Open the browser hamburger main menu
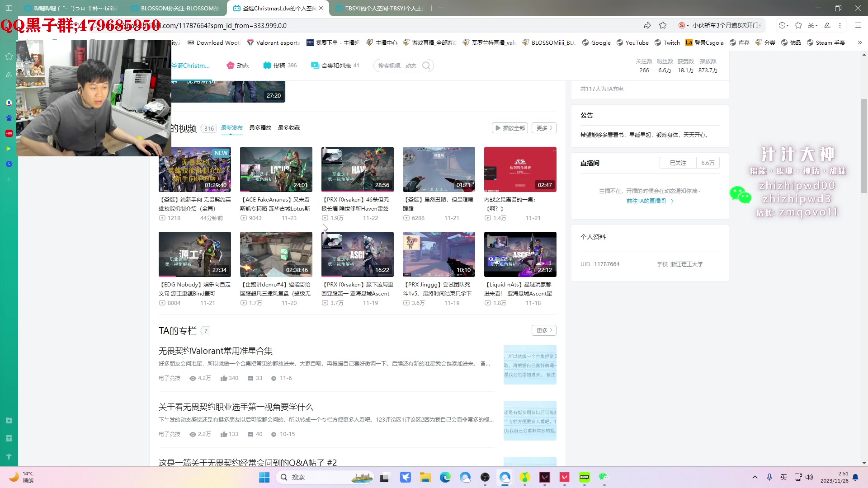This screenshot has height=488, width=868. click(x=858, y=25)
